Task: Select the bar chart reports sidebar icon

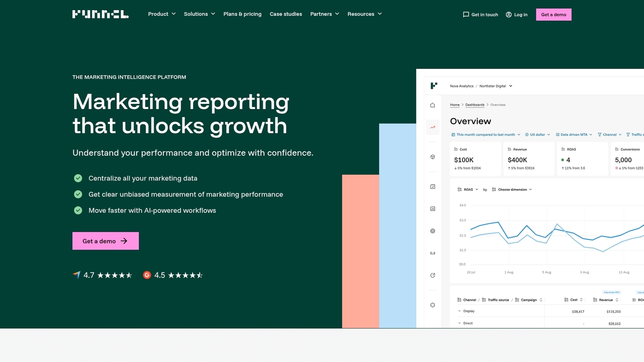Action: pos(432,208)
